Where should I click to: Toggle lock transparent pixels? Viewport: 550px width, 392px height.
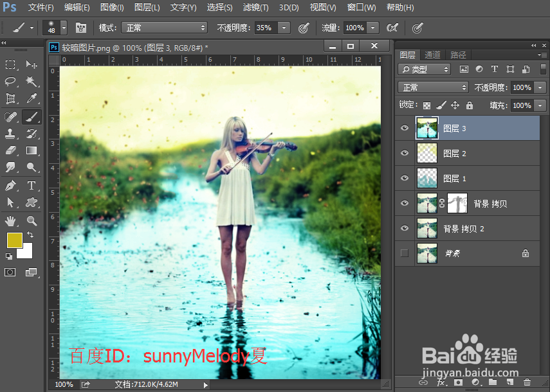(426, 105)
